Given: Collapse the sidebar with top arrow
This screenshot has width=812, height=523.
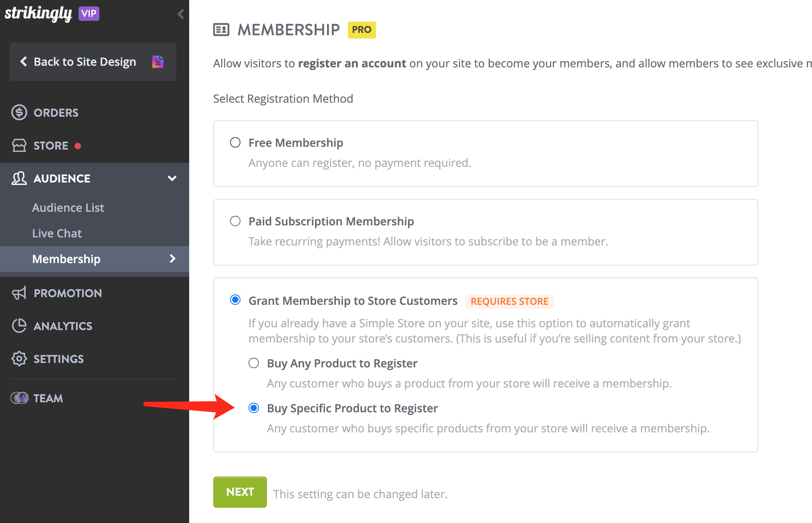Looking at the screenshot, I should click(181, 14).
